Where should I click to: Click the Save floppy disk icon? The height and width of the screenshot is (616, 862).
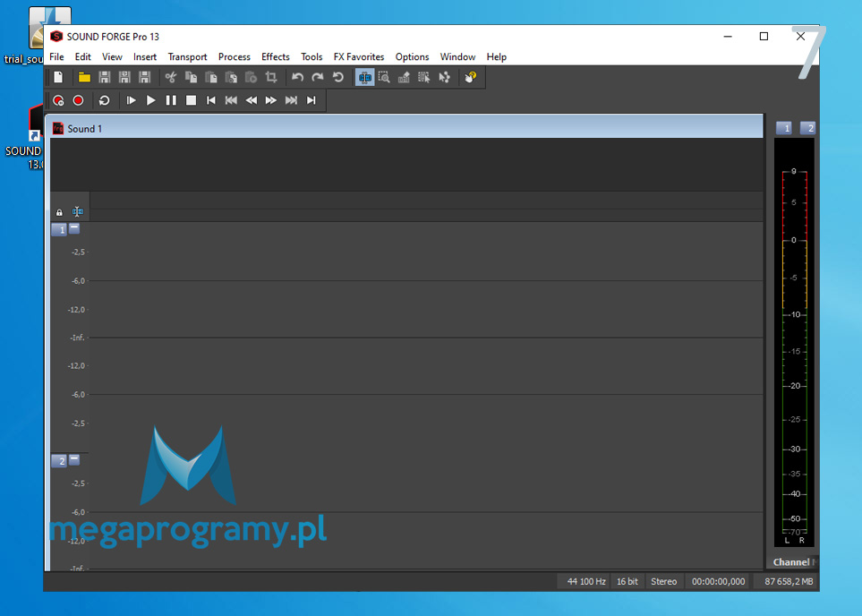105,78
